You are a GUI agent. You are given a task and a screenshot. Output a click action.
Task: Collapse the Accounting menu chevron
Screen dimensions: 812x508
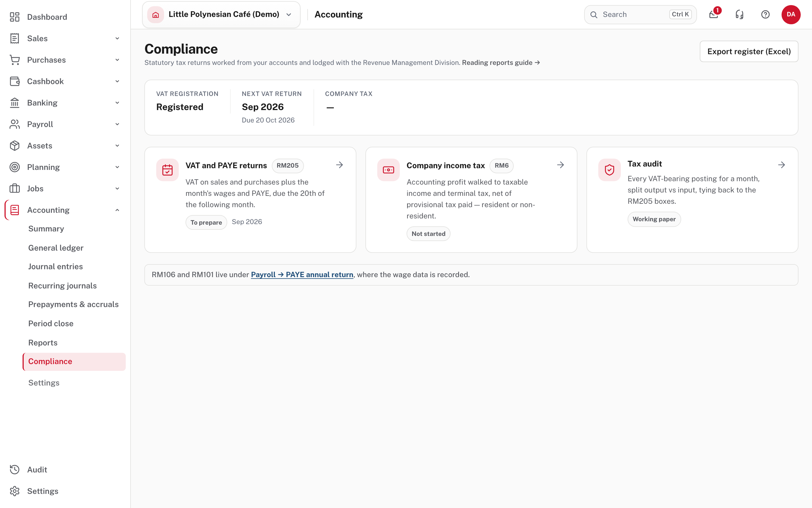pyautogui.click(x=117, y=210)
